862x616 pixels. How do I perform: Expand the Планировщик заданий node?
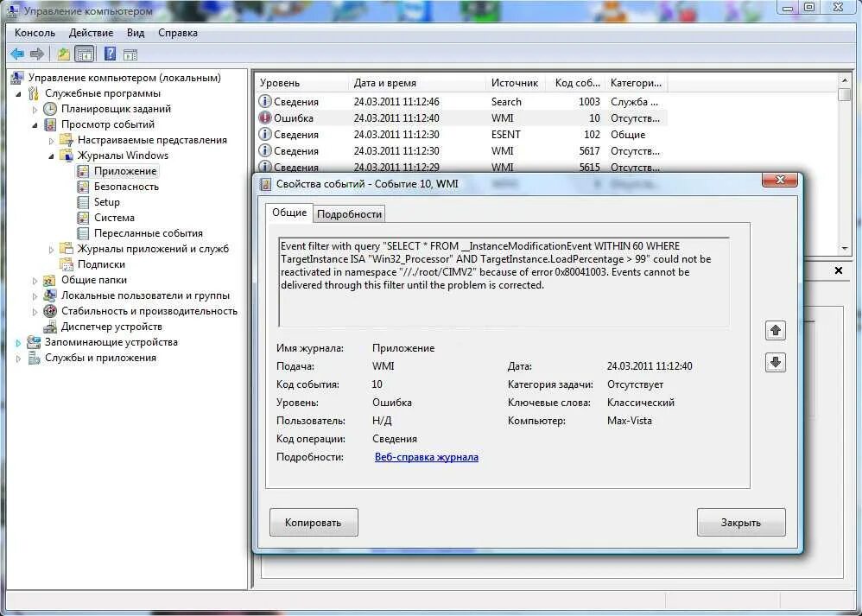35,110
